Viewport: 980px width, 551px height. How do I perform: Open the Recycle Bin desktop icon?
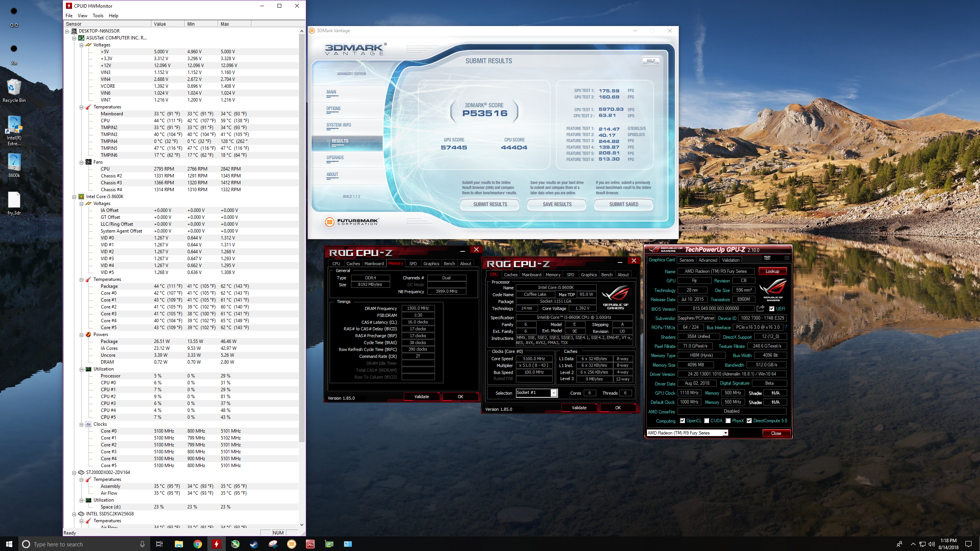click(x=14, y=91)
